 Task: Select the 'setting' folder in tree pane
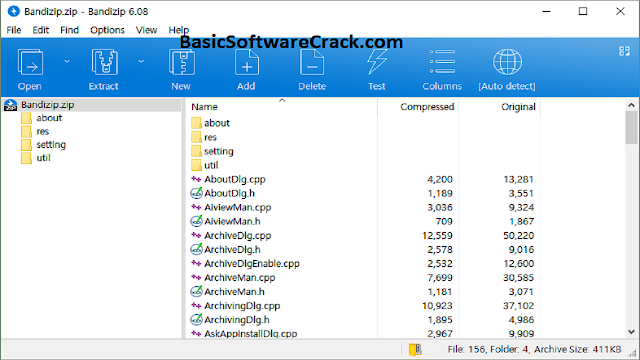click(x=51, y=144)
